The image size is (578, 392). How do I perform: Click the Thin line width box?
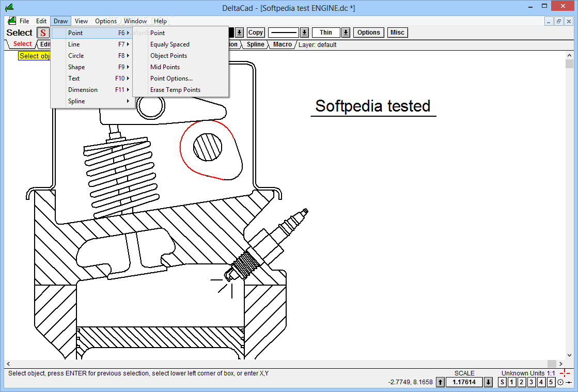326,33
